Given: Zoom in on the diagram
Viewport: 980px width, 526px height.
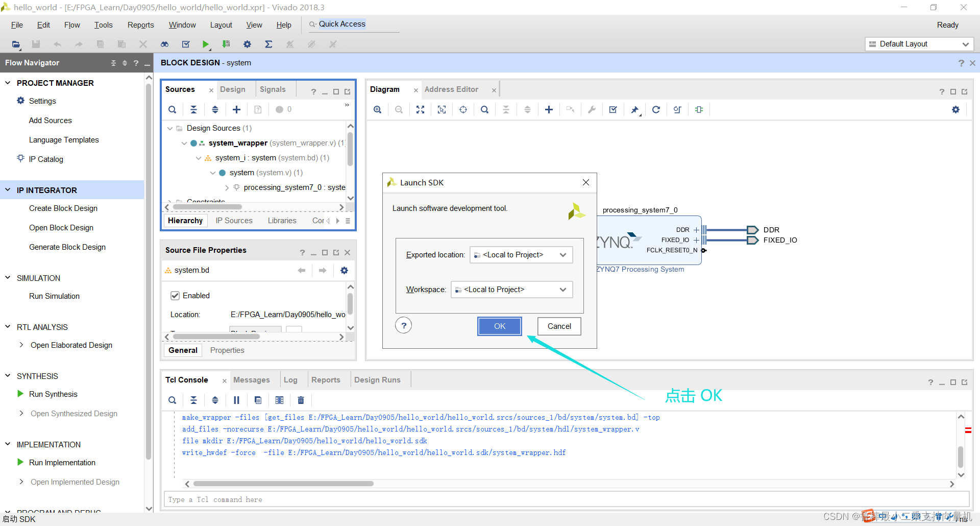Looking at the screenshot, I should [x=378, y=109].
